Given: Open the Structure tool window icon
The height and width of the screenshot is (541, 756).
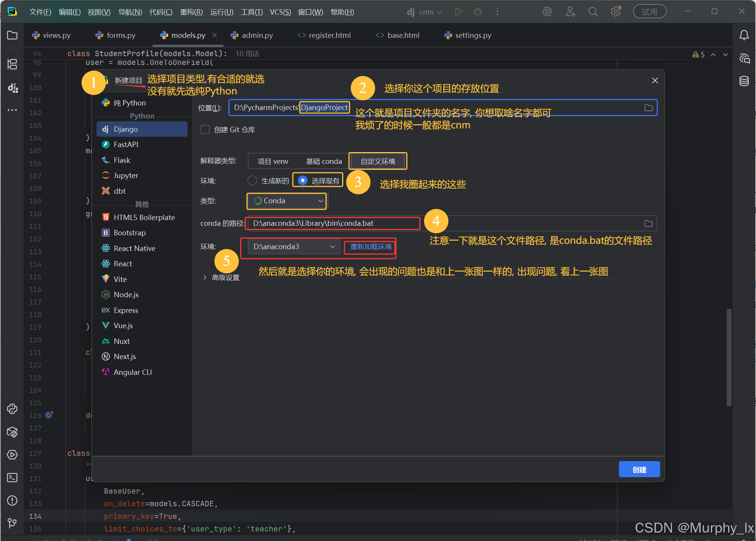Looking at the screenshot, I should (12, 64).
